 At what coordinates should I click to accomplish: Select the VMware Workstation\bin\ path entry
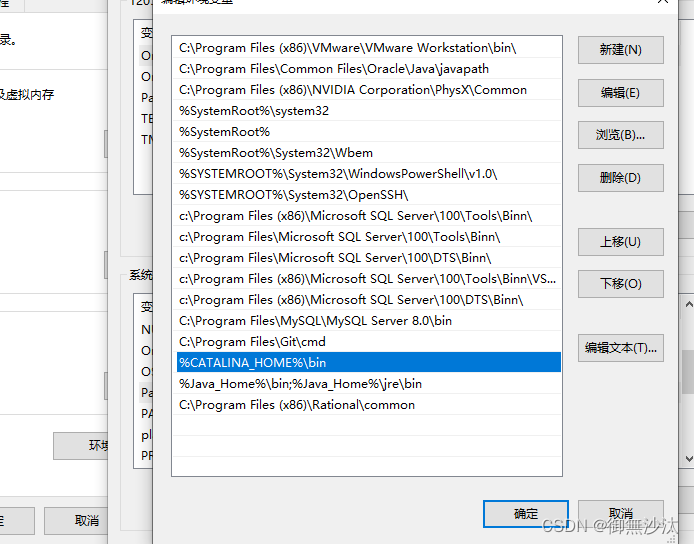pyautogui.click(x=368, y=48)
